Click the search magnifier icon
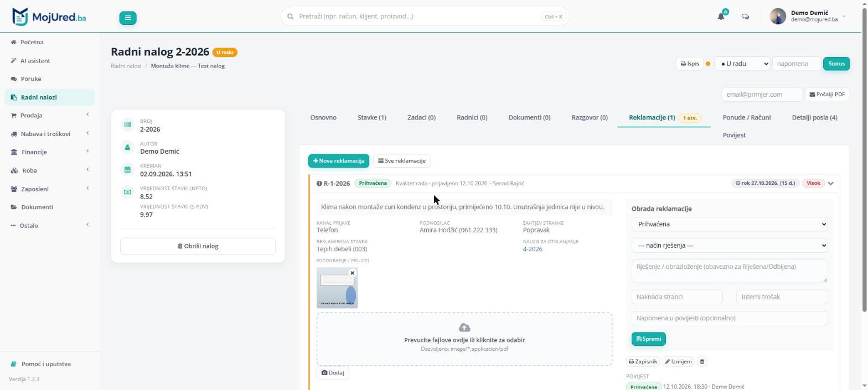The width and height of the screenshot is (868, 390). tap(290, 17)
